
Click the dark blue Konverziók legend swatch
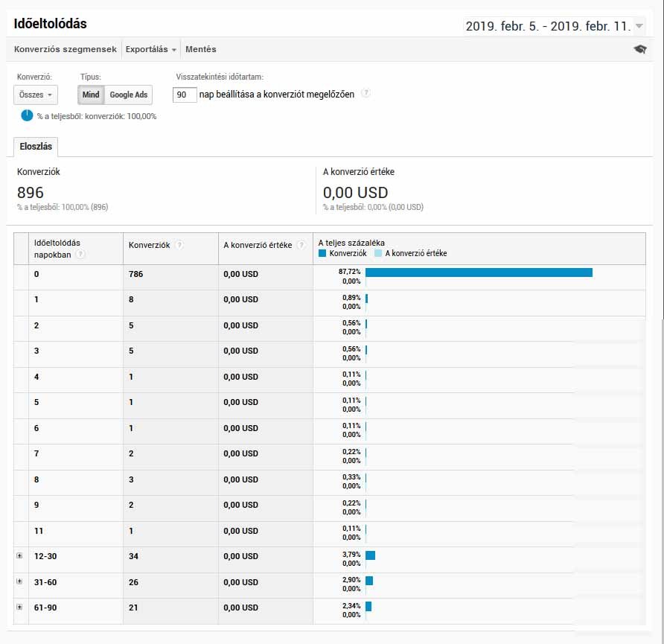pos(322,253)
